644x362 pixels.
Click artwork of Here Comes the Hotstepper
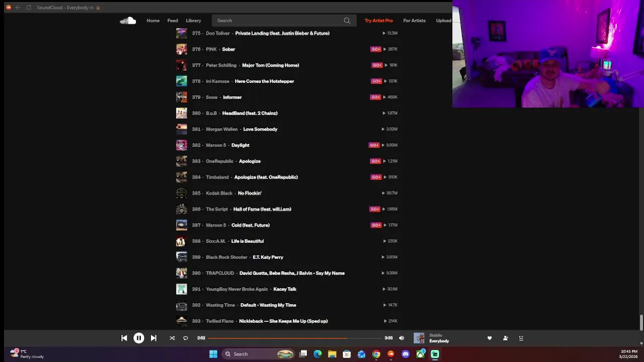pos(182,81)
